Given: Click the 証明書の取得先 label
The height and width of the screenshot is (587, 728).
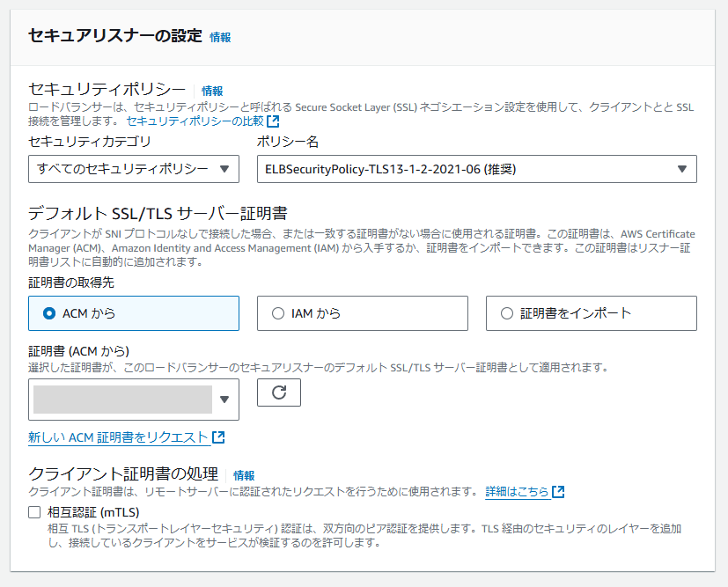Looking at the screenshot, I should pyautogui.click(x=71, y=282).
